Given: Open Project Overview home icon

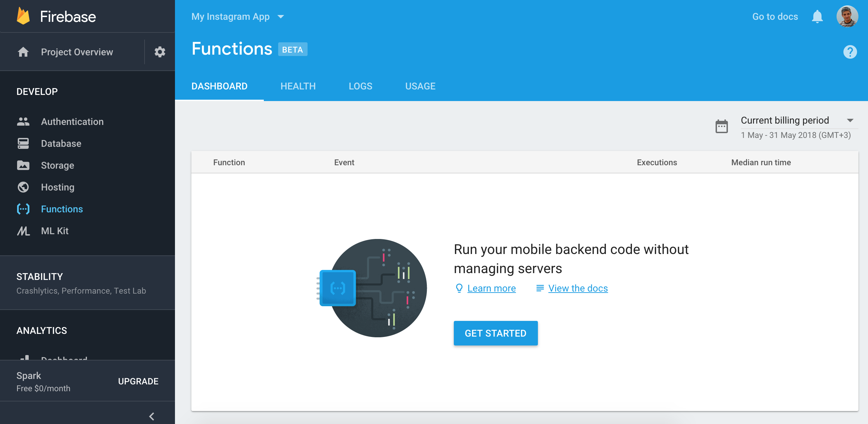Looking at the screenshot, I should coord(23,52).
